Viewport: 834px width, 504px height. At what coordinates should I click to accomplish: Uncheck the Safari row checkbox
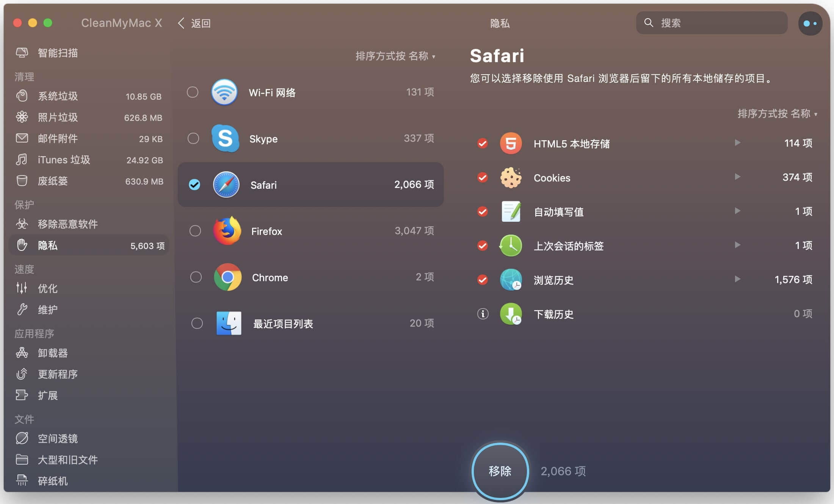[194, 185]
